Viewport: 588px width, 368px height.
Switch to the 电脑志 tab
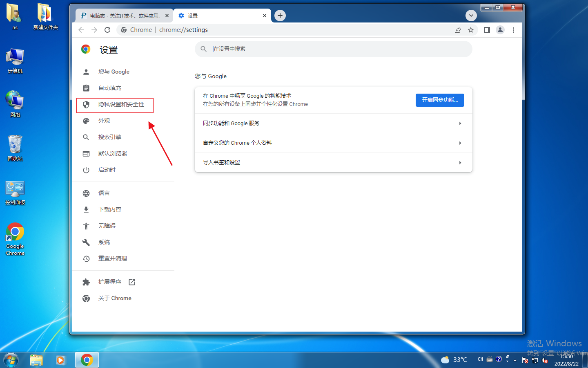tap(124, 16)
